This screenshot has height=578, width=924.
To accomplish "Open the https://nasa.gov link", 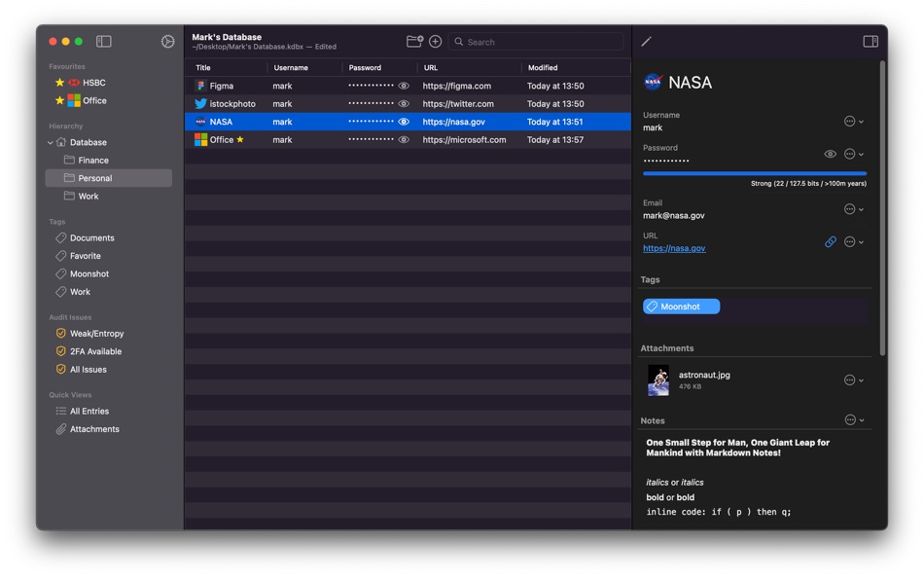I will point(674,248).
